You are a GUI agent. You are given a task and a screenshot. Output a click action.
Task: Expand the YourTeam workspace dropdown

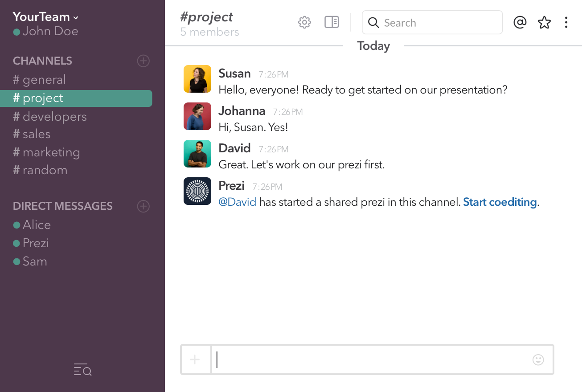45,17
